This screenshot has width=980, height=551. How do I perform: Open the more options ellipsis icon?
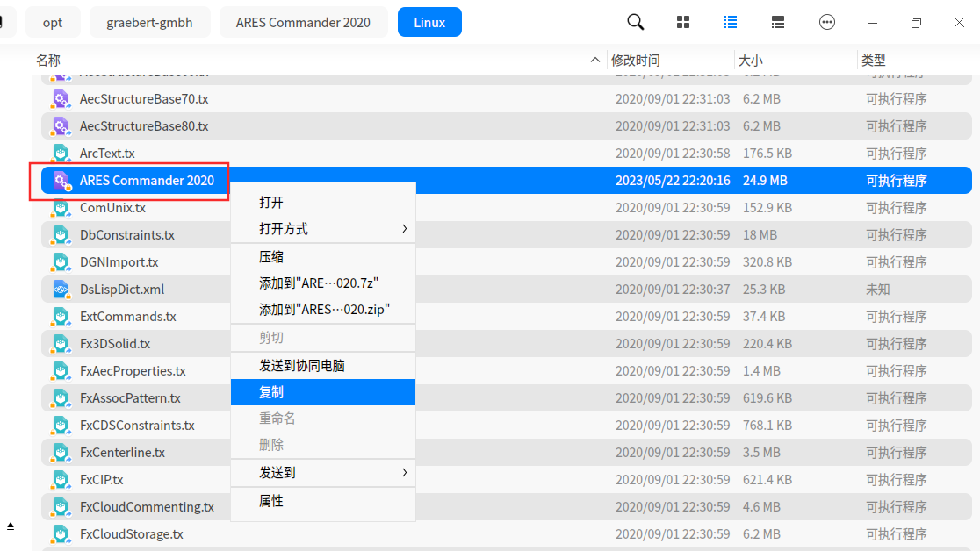click(826, 22)
